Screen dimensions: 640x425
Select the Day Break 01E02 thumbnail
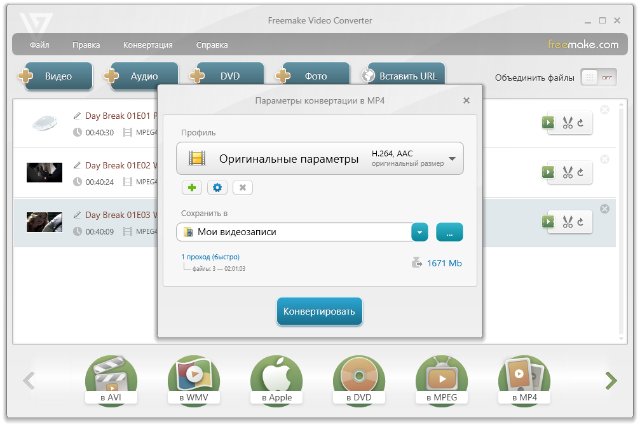(44, 172)
